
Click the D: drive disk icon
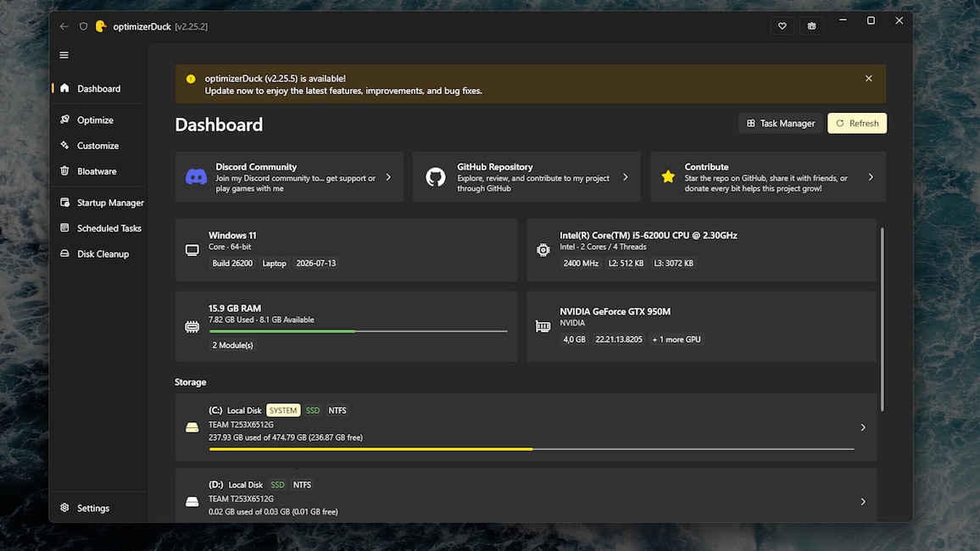tap(192, 502)
